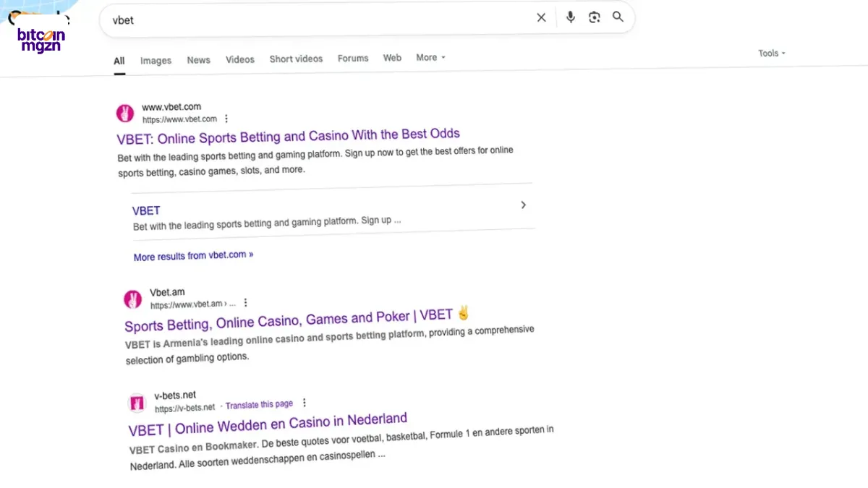868x488 pixels.
Task: Open the More dropdown in search tabs
Action: (430, 58)
